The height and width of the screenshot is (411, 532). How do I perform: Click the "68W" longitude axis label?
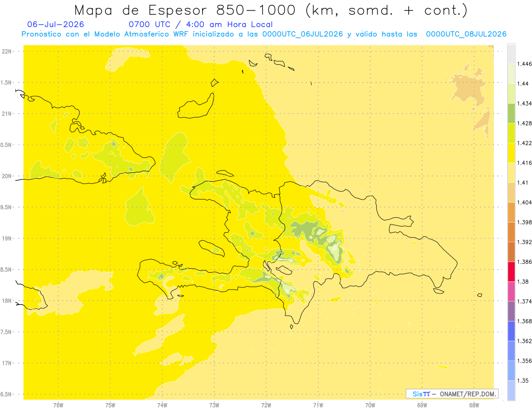pos(474,405)
